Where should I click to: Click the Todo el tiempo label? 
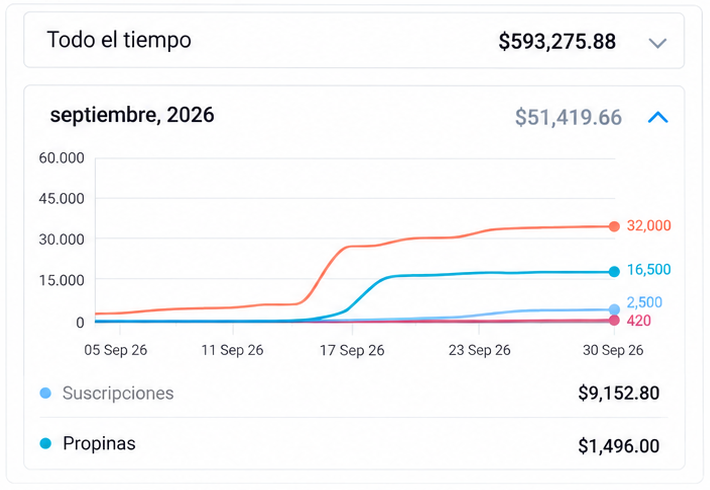click(119, 40)
